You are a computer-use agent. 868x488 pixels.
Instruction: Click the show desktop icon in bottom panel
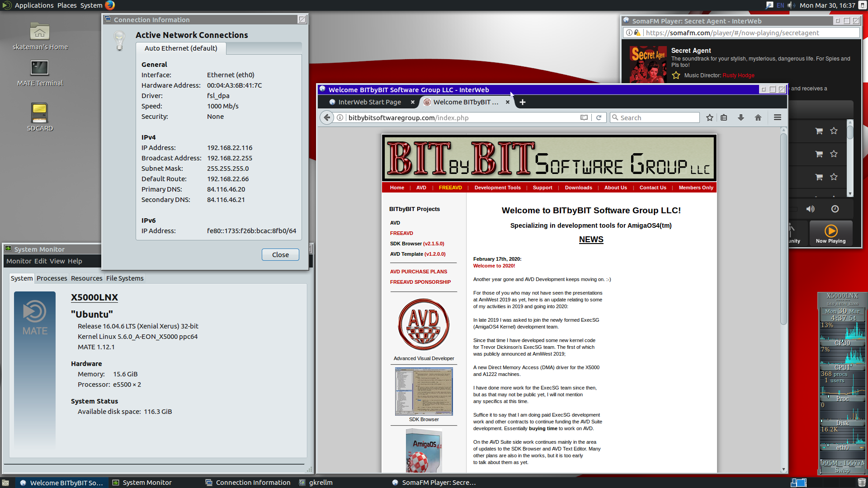click(x=5, y=483)
